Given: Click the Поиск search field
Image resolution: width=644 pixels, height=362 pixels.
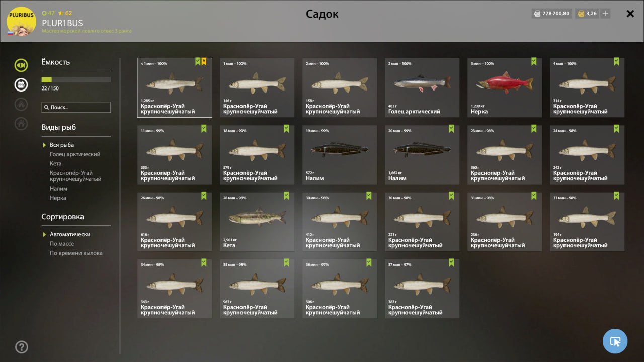Looking at the screenshot, I should click(76, 107).
